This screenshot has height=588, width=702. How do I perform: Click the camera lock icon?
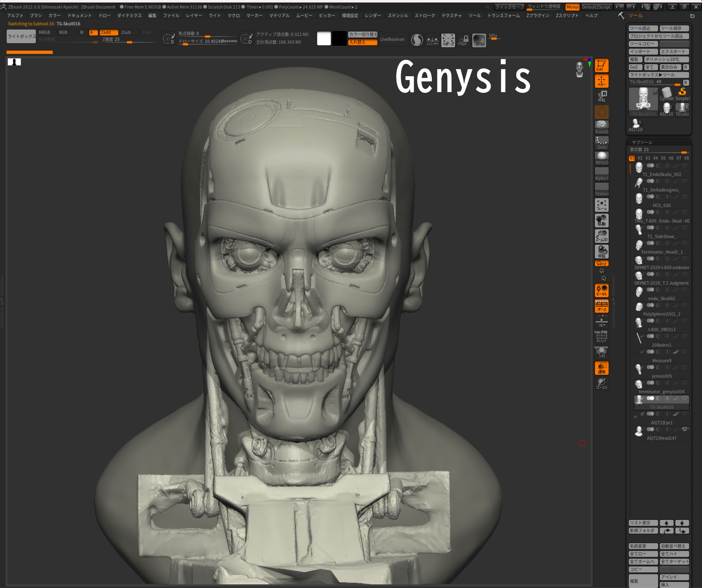point(463,40)
